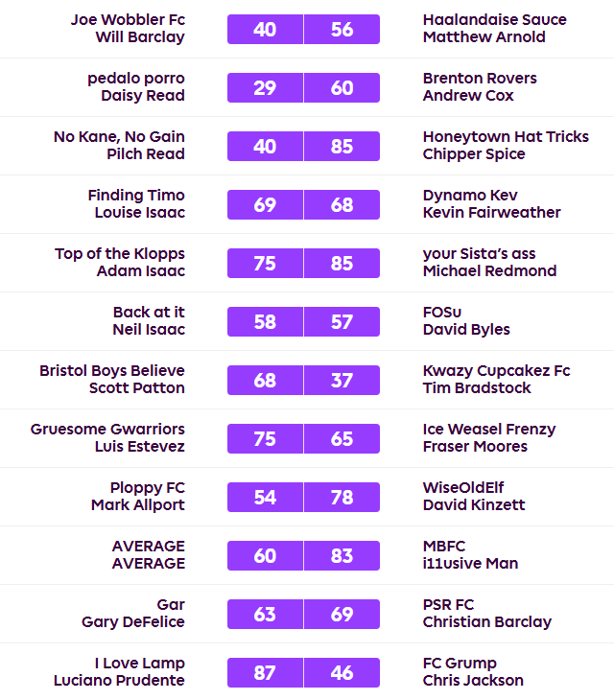The height and width of the screenshot is (700, 614).
Task: Select the Top of the Klopps team
Action: pos(120,254)
